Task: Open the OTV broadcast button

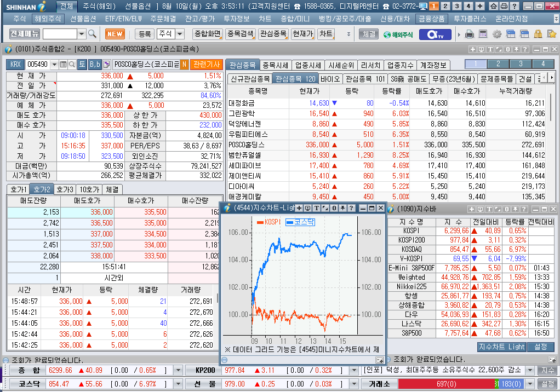Action: 435,34
